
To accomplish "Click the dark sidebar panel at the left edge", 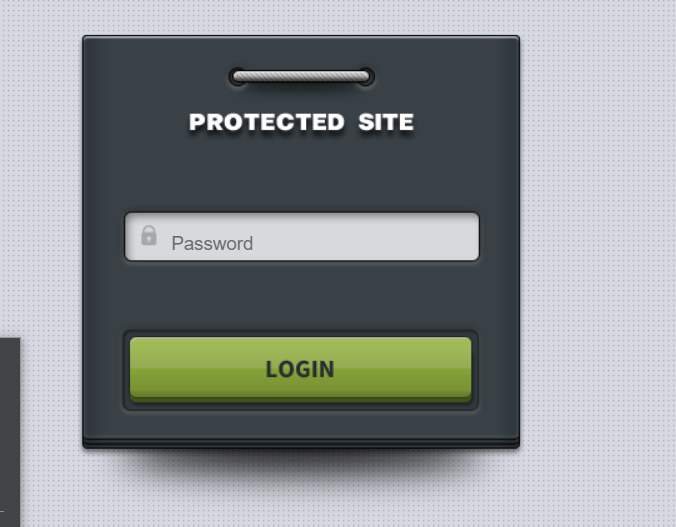I will click(x=10, y=432).
